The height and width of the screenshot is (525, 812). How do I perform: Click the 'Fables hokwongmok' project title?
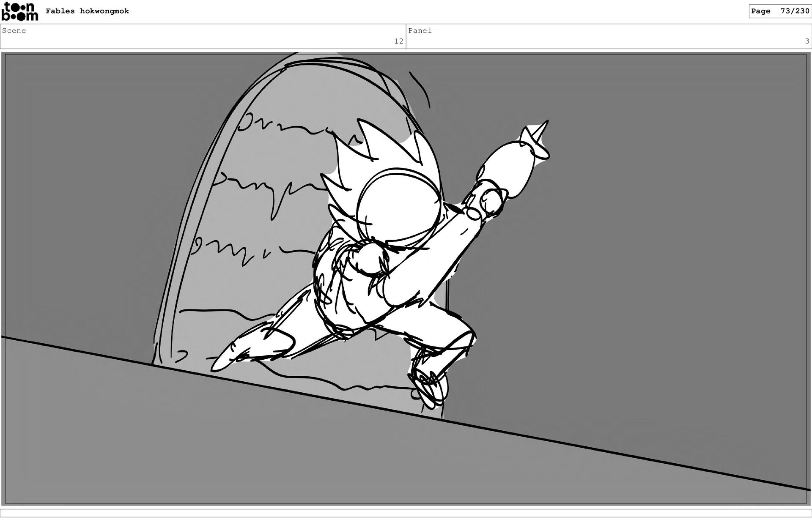[x=87, y=11]
